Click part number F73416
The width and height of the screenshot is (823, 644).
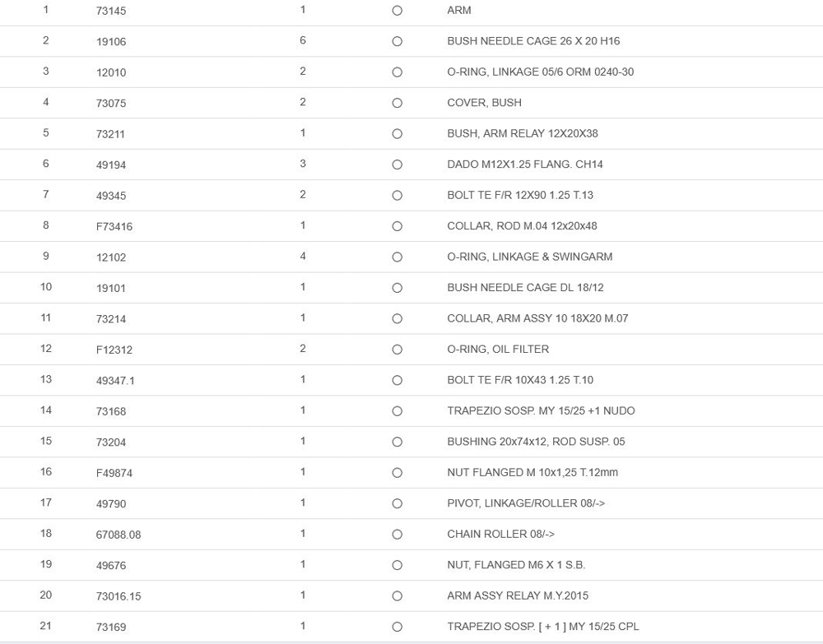(x=114, y=226)
